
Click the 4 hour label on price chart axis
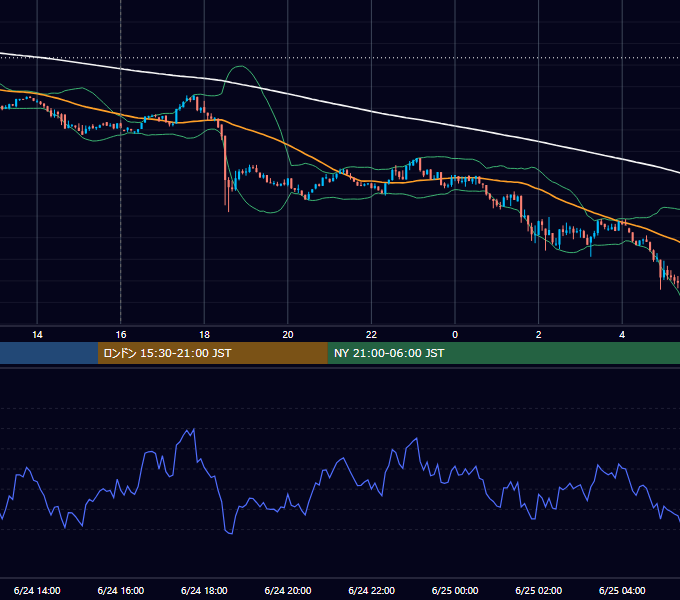pos(622,335)
